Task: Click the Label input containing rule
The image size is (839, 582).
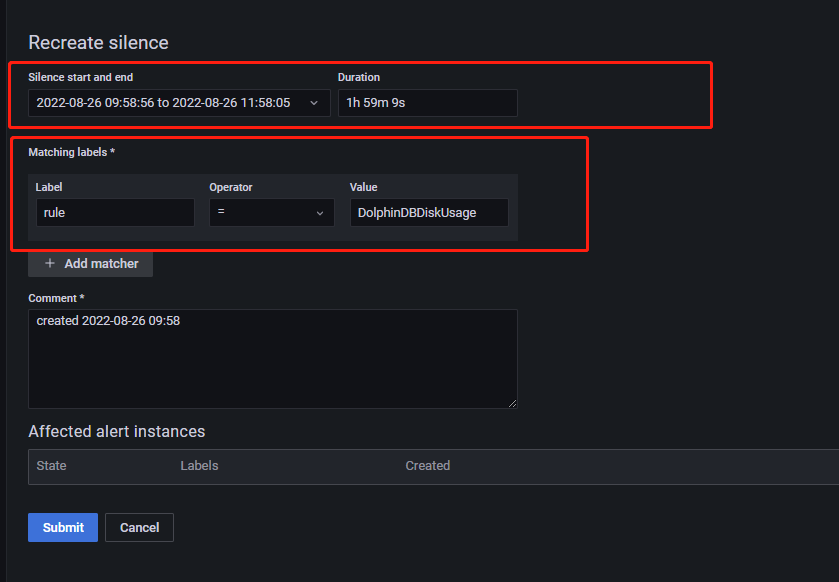Action: pyautogui.click(x=114, y=213)
